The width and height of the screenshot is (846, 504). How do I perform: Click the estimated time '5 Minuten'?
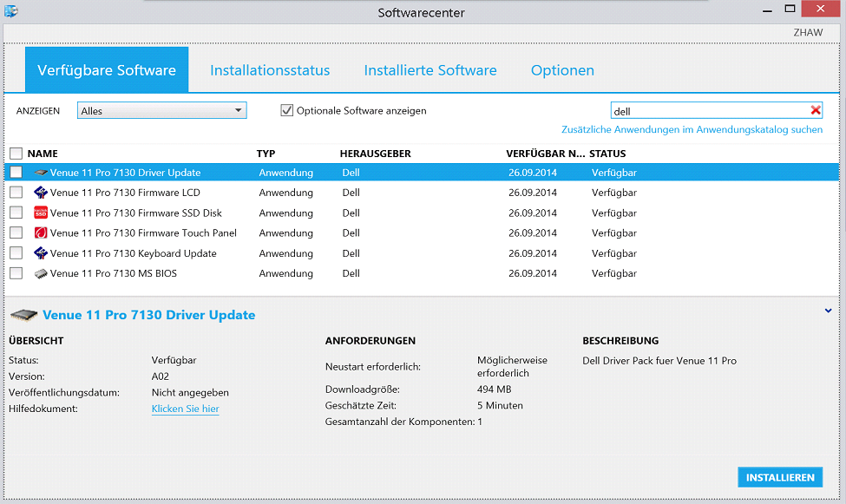click(x=500, y=406)
